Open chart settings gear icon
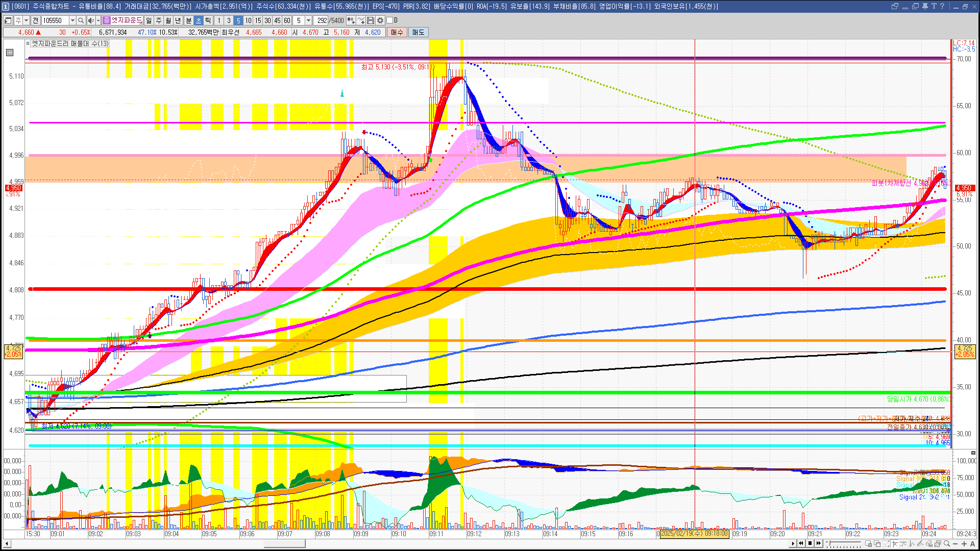This screenshot has height=551, width=980. point(380,20)
